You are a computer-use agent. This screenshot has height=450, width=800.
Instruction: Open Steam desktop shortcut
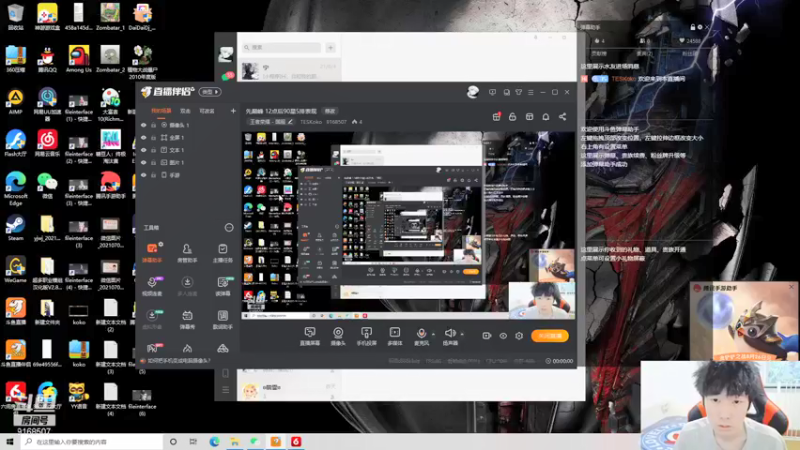(x=15, y=228)
